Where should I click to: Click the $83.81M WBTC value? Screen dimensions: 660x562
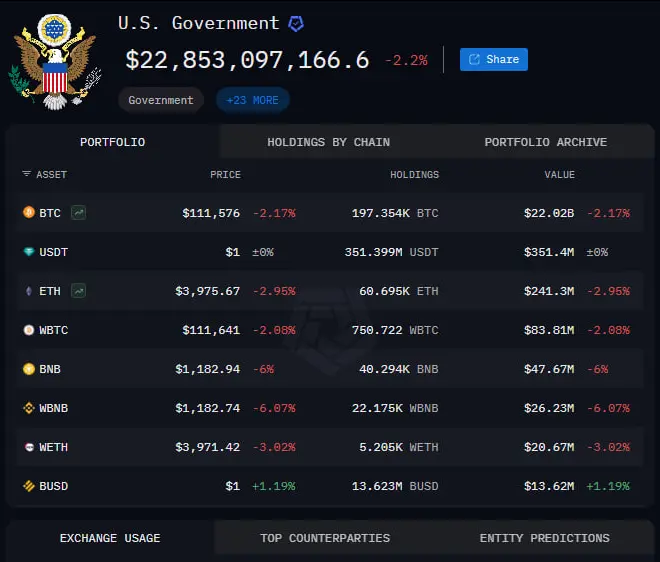click(549, 330)
